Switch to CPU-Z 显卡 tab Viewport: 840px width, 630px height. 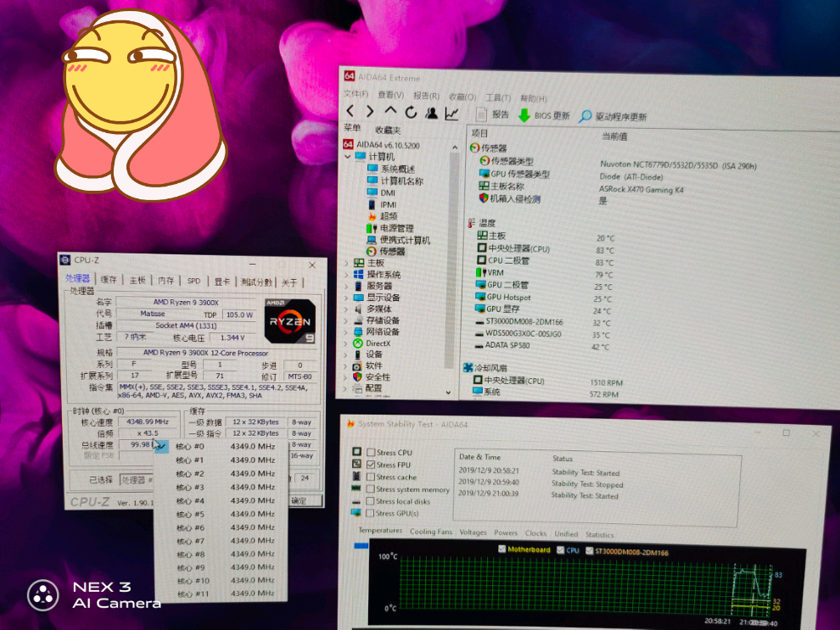click(222, 282)
